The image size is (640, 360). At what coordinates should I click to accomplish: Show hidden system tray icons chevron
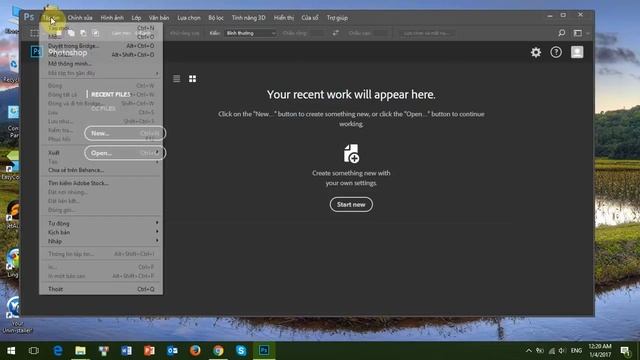click(x=529, y=351)
